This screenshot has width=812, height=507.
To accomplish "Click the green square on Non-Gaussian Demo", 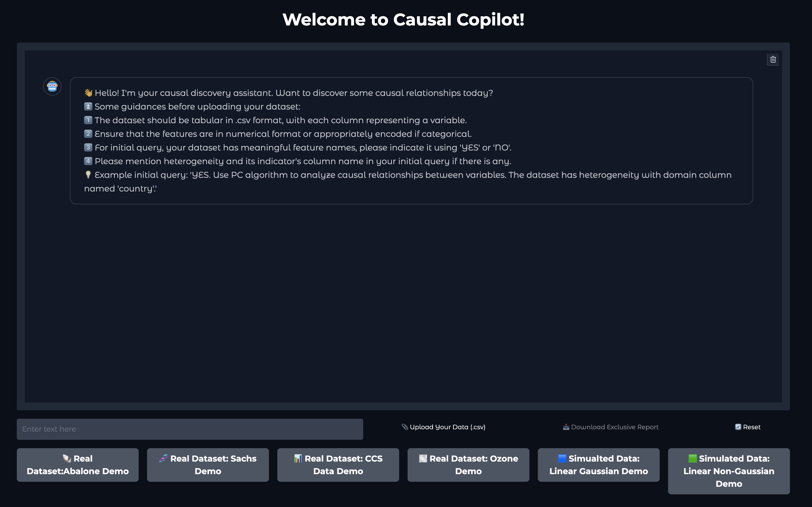I will 692,458.
